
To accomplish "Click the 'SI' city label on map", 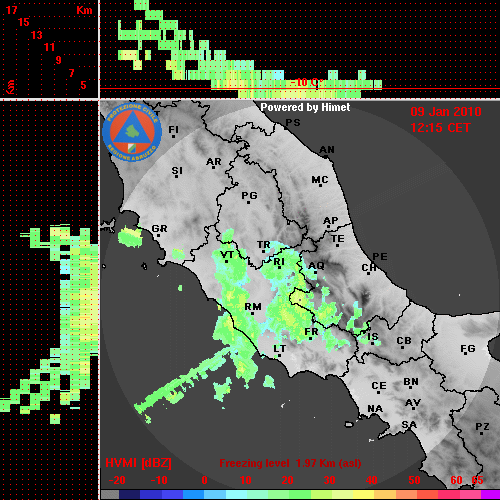I will tap(177, 171).
